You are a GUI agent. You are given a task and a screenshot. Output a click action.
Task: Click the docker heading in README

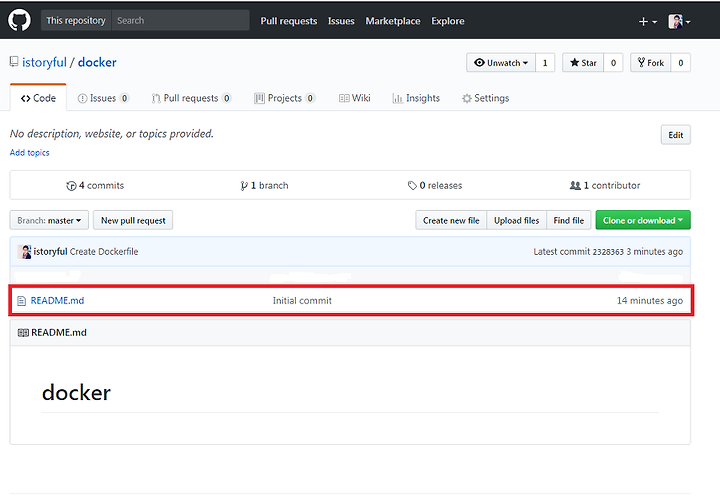click(x=76, y=393)
